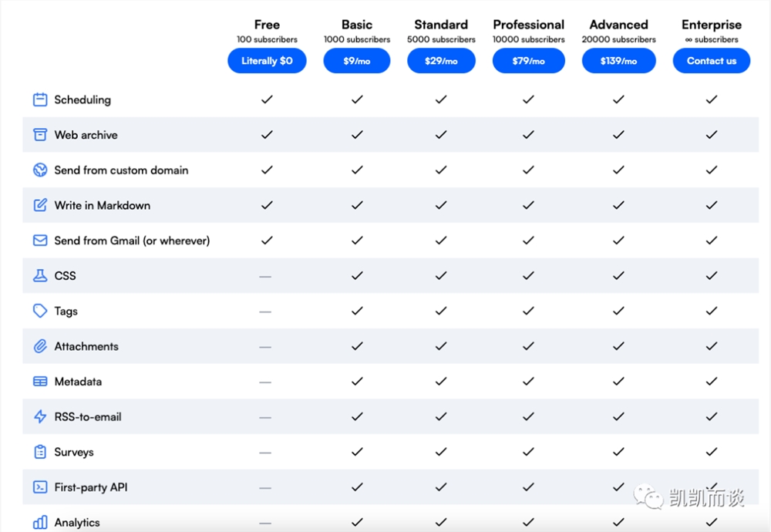Click the Send from custom domain label

[x=122, y=170]
